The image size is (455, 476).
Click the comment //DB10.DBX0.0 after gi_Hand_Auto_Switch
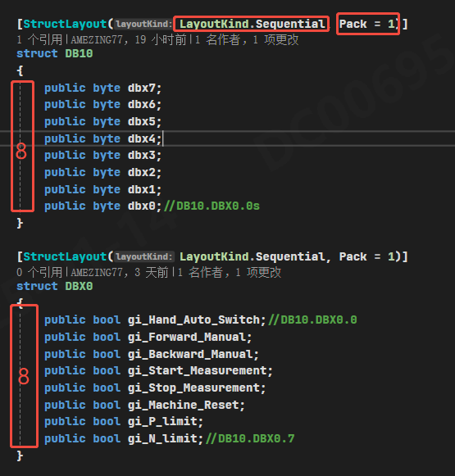point(313,320)
